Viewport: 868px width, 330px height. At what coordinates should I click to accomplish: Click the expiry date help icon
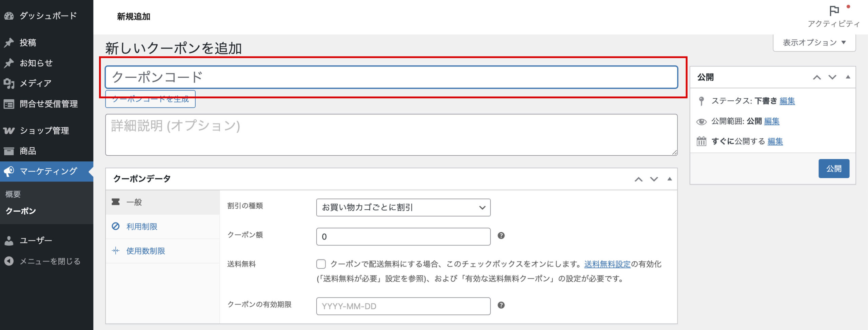coord(501,305)
